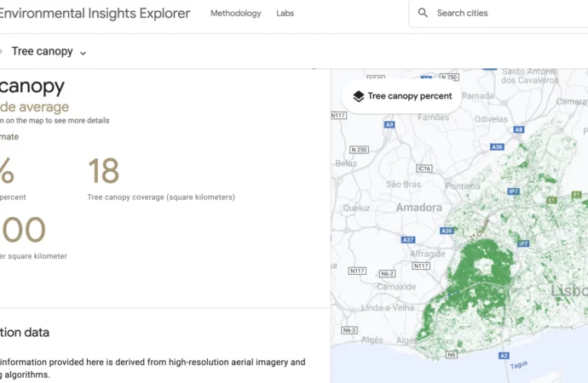Click the Famões label on map
The width and height of the screenshot is (588, 383).
434,117
